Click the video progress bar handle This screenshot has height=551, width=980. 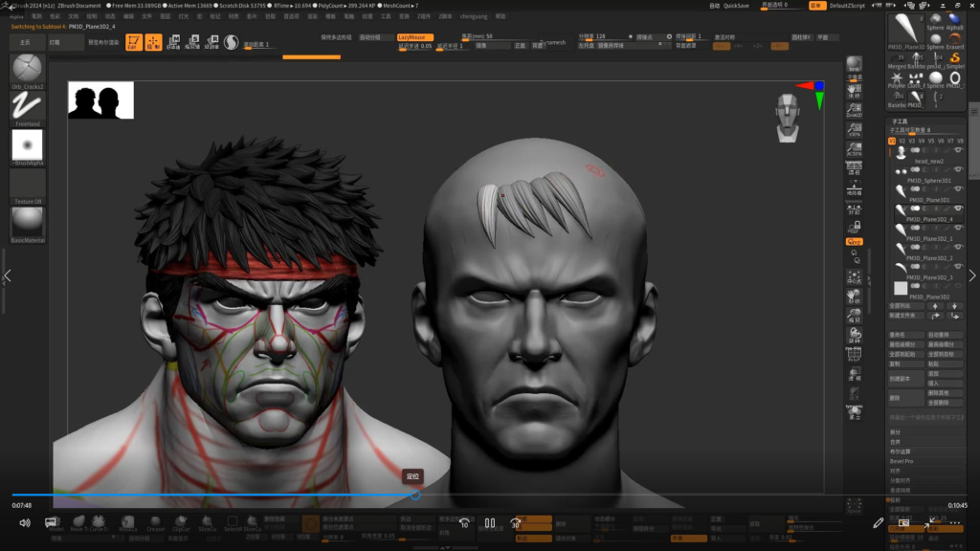[x=415, y=495]
